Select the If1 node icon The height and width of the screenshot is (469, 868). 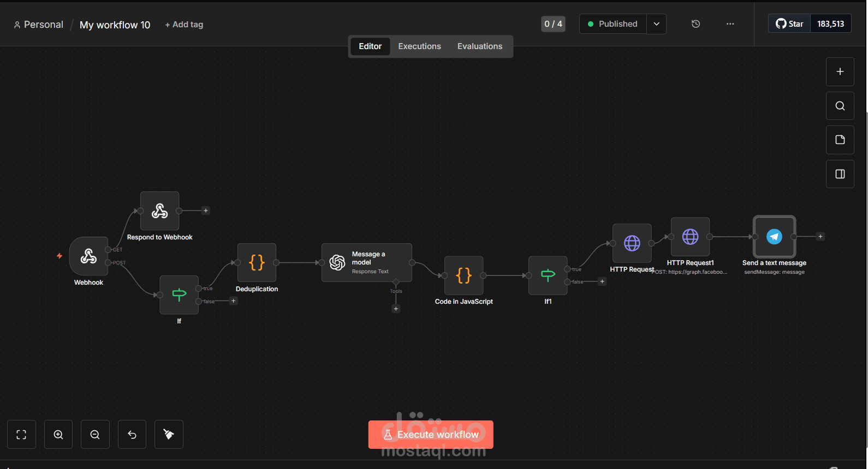(x=548, y=275)
